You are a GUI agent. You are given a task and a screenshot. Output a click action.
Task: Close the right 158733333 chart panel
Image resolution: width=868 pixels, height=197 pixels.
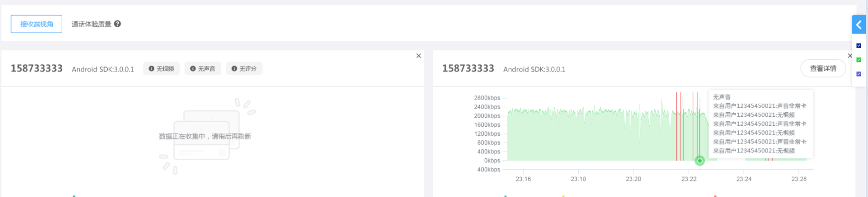pyautogui.click(x=850, y=56)
